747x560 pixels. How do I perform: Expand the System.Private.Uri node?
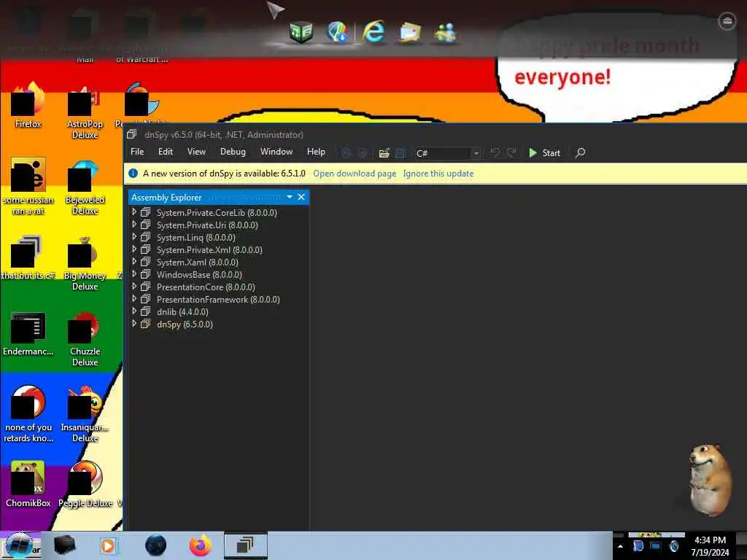click(134, 225)
